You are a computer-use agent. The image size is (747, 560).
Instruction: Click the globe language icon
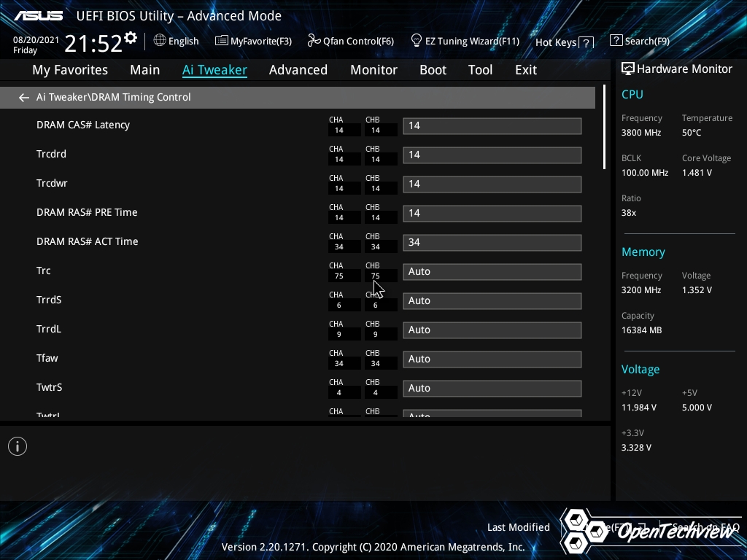point(160,41)
